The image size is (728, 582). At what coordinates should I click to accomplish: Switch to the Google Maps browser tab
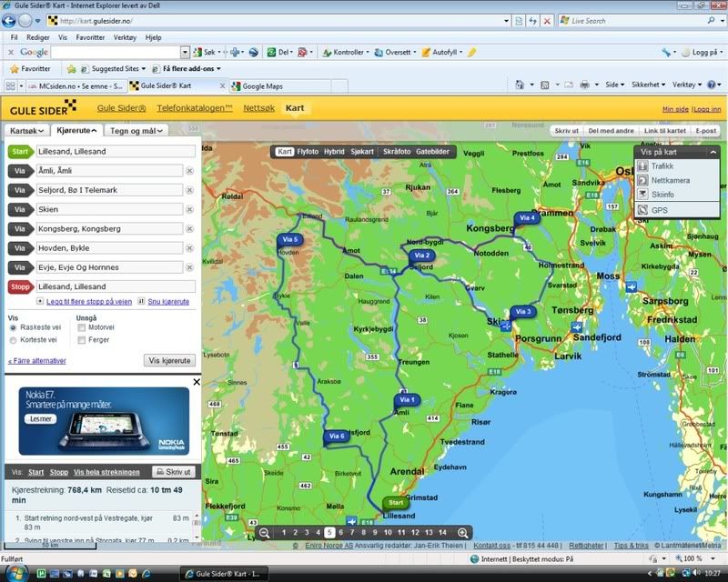click(280, 86)
